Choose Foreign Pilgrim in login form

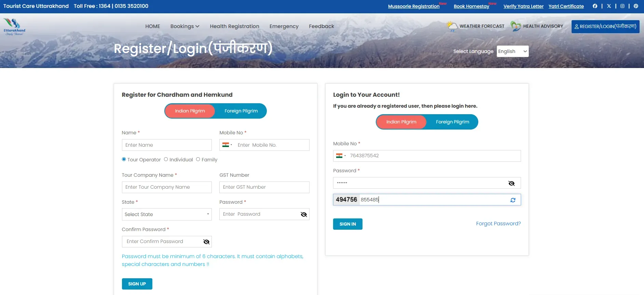pos(452,122)
